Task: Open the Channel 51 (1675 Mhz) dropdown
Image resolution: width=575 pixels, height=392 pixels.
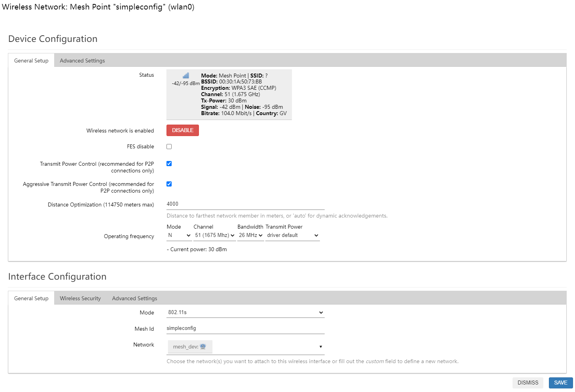Action: (x=215, y=235)
